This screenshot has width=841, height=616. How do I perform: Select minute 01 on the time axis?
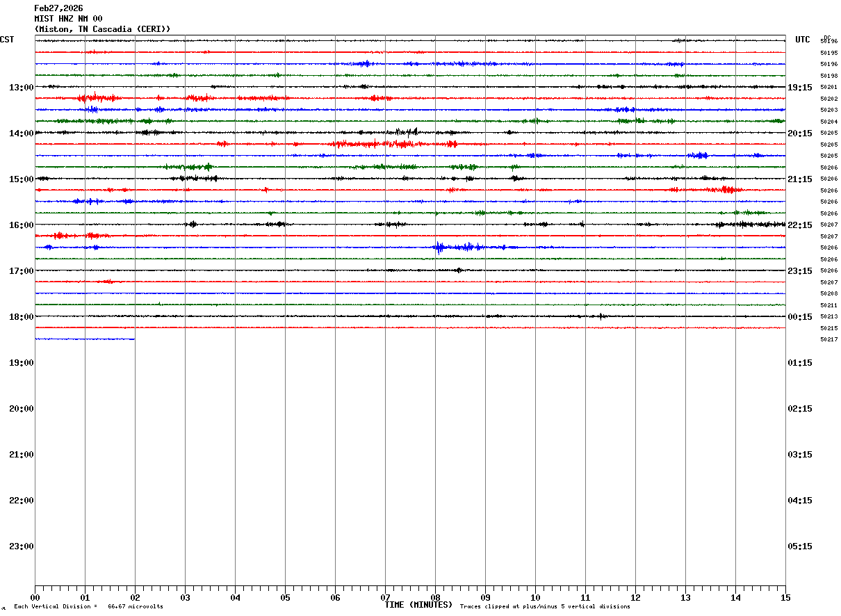coord(85,597)
